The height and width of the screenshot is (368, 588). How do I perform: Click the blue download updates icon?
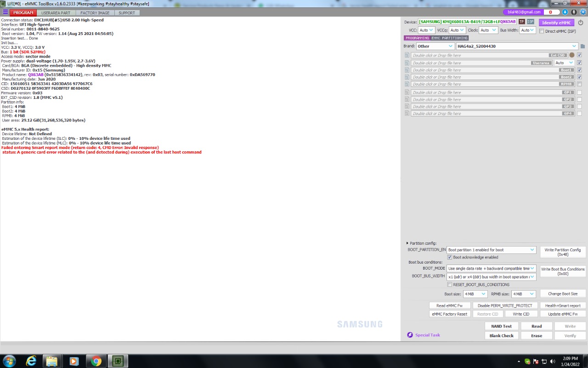[565, 12]
